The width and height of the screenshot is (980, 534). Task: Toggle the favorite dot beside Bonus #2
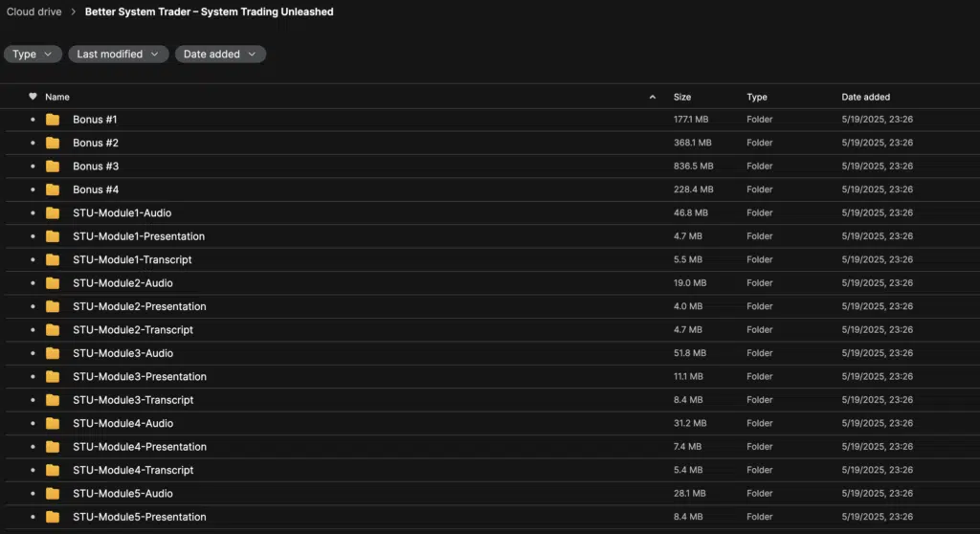click(33, 143)
